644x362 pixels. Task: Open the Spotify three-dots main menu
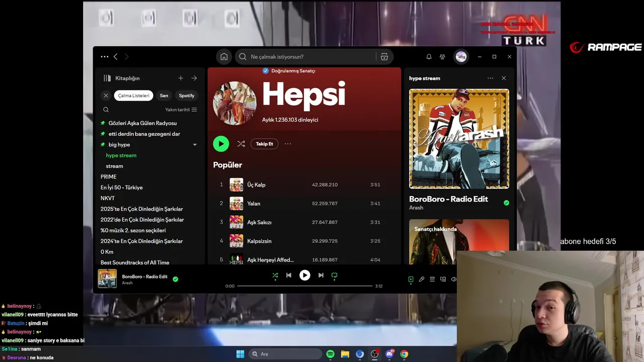pos(104,57)
